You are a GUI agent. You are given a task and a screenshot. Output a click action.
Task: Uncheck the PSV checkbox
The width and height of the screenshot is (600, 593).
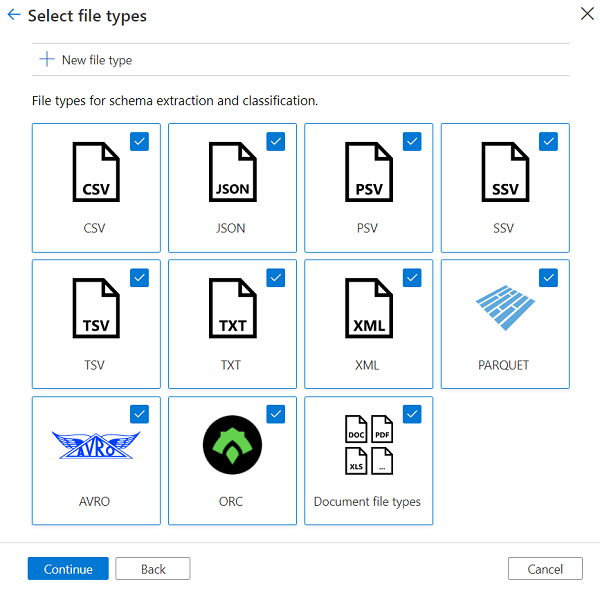[412, 142]
